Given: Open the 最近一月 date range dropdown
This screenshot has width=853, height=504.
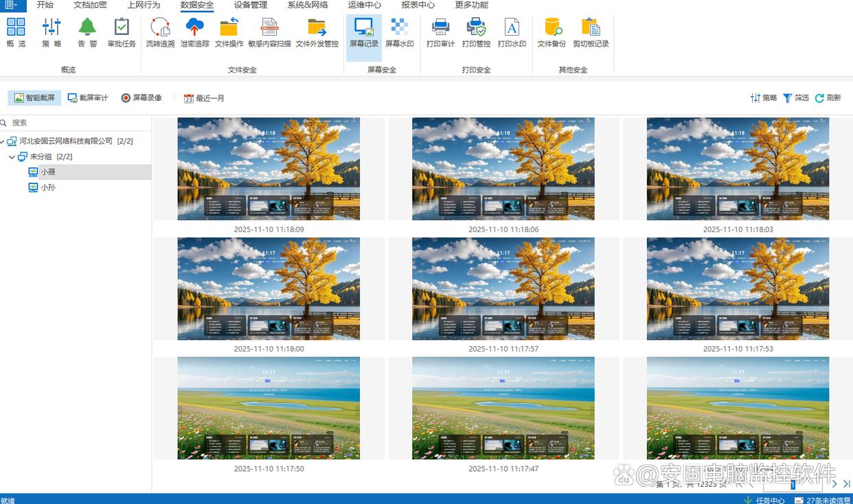Looking at the screenshot, I should point(204,98).
